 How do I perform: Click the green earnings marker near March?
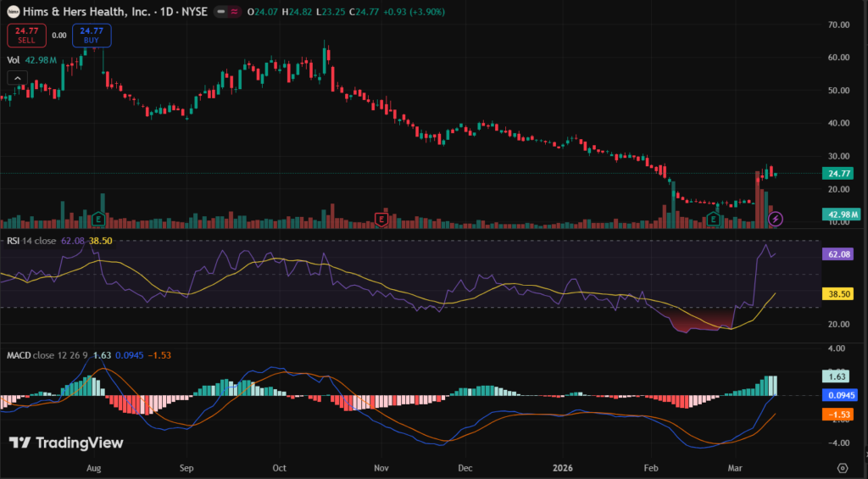coord(714,220)
